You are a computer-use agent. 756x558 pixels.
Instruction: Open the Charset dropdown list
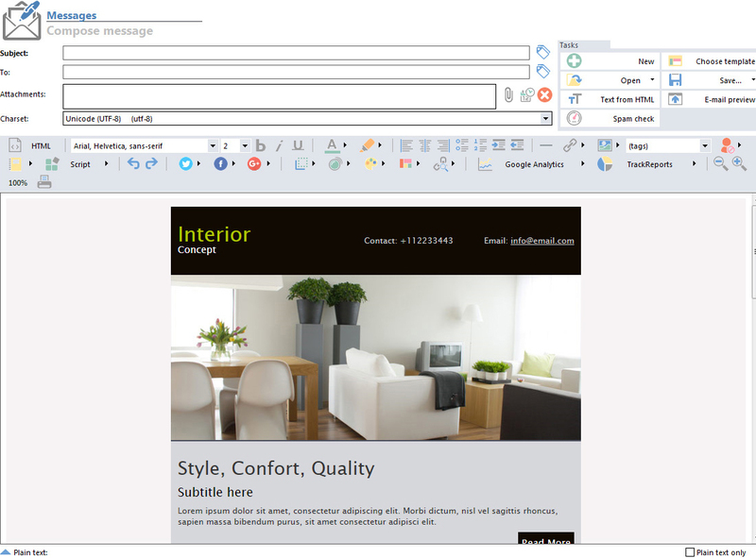tap(546, 119)
